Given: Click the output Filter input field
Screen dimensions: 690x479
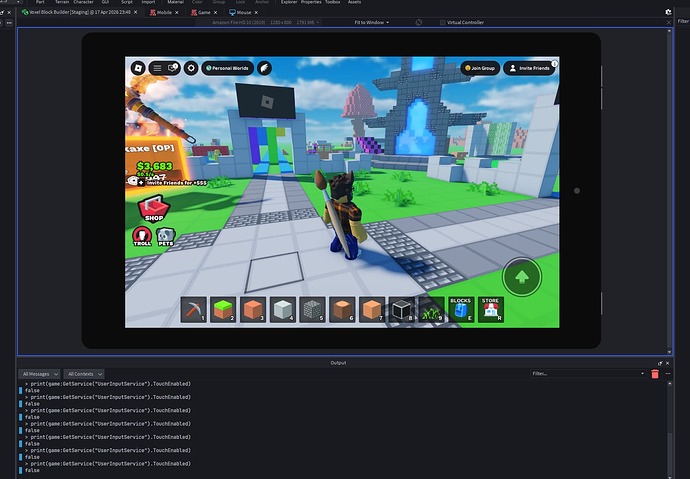Looking at the screenshot, I should (585, 374).
